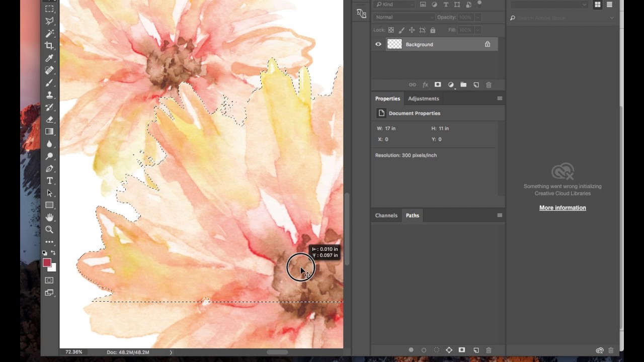Select the Eyedropper tool

coord(49,58)
